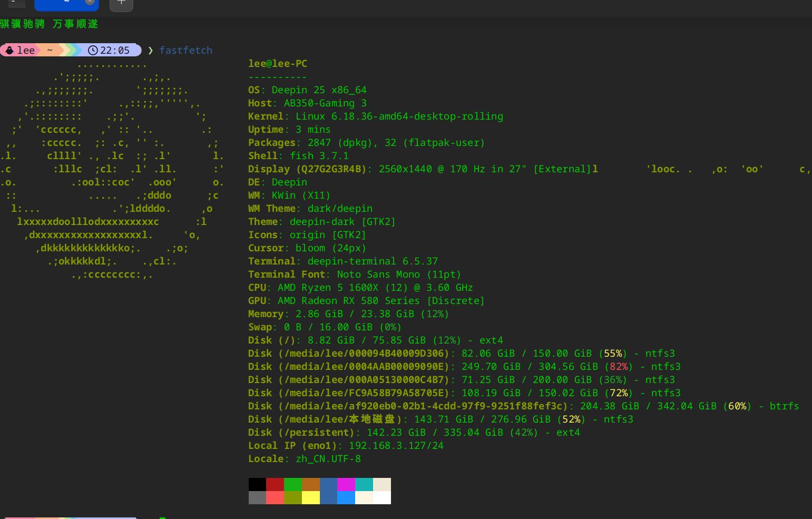Click the clock icon beside 22:05
This screenshot has height=519, width=812.
tap(93, 50)
